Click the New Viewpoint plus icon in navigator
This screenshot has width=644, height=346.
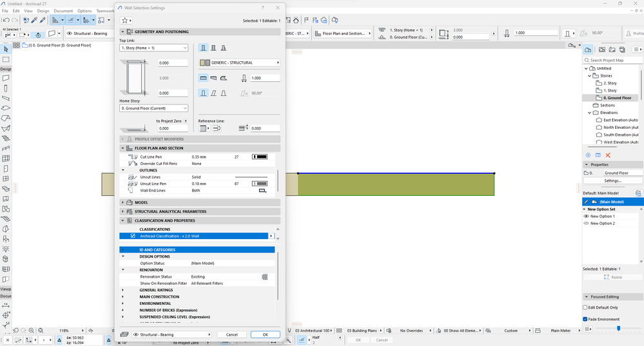(588, 155)
